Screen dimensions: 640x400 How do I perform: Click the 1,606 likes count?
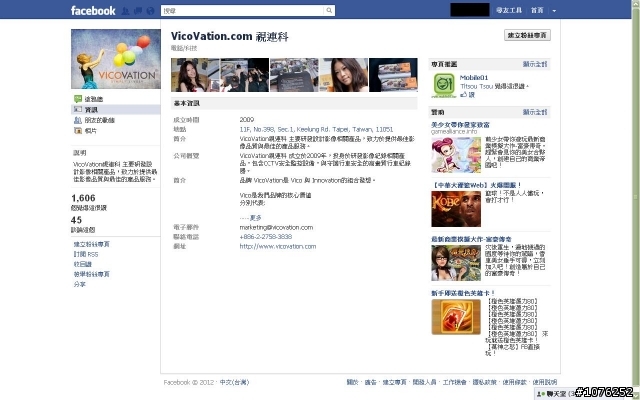(83, 198)
